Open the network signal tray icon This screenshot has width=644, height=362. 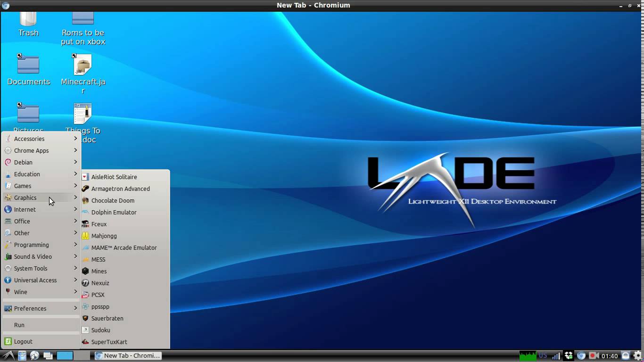(x=556, y=356)
